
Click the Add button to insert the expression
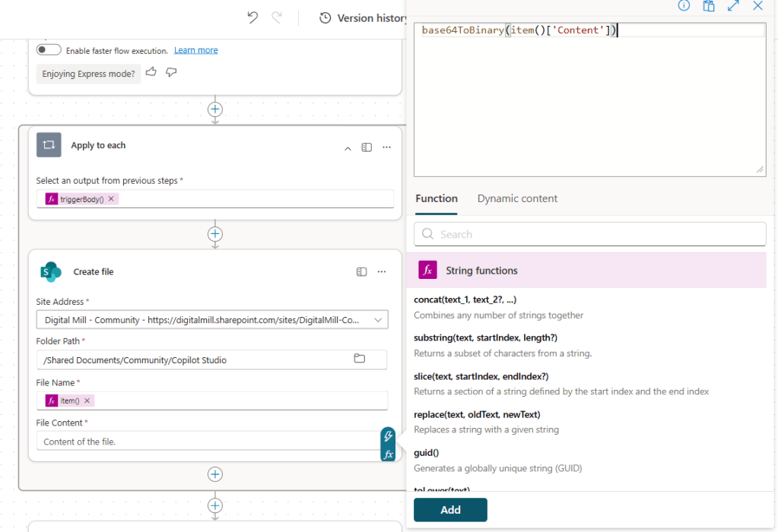pos(450,510)
